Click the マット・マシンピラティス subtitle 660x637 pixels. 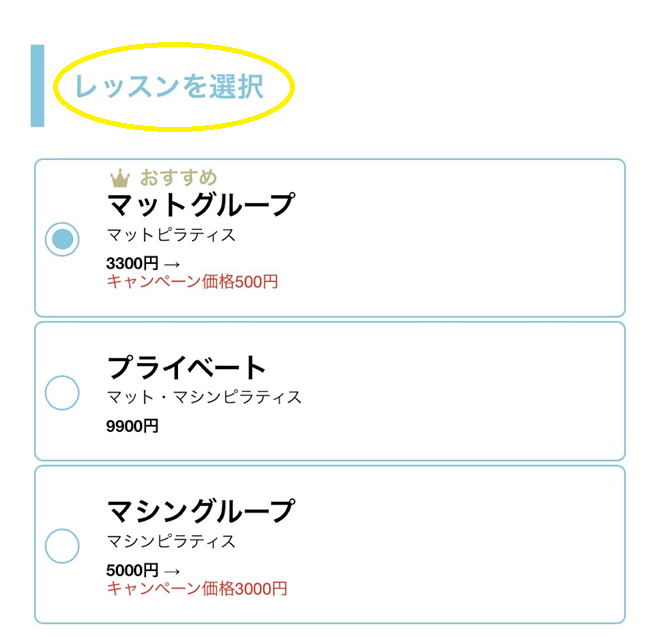(x=204, y=397)
